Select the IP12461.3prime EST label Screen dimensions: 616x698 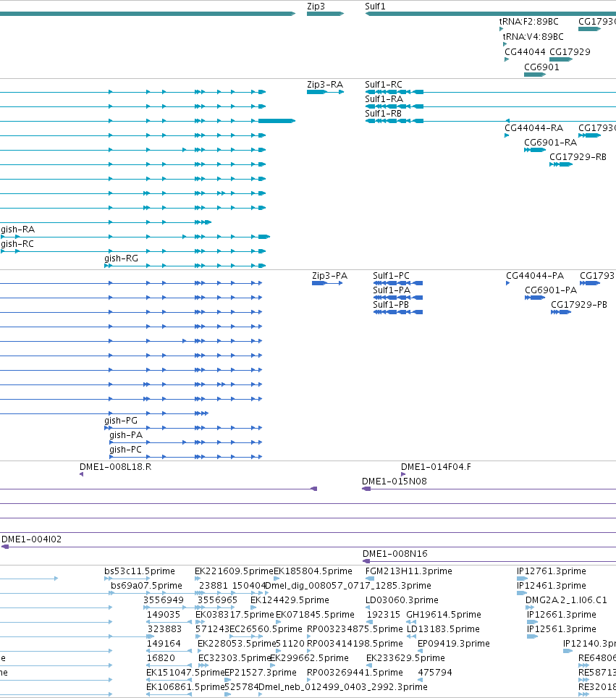(x=552, y=585)
